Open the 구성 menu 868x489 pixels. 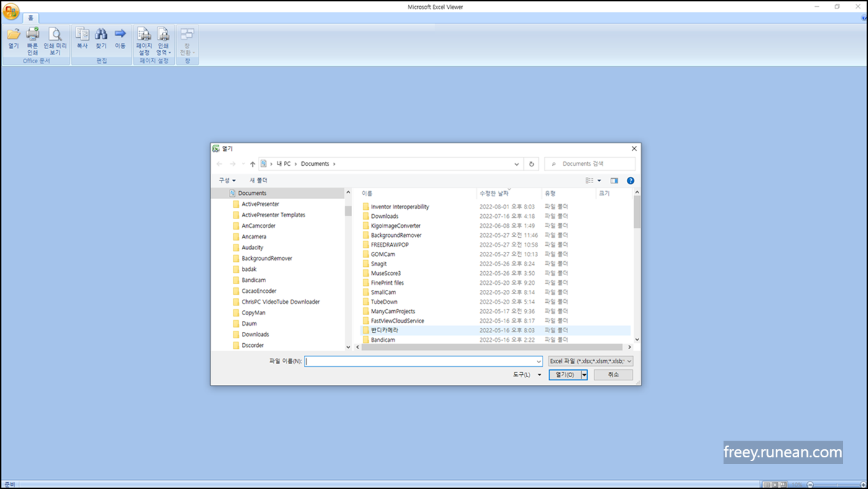(x=227, y=180)
